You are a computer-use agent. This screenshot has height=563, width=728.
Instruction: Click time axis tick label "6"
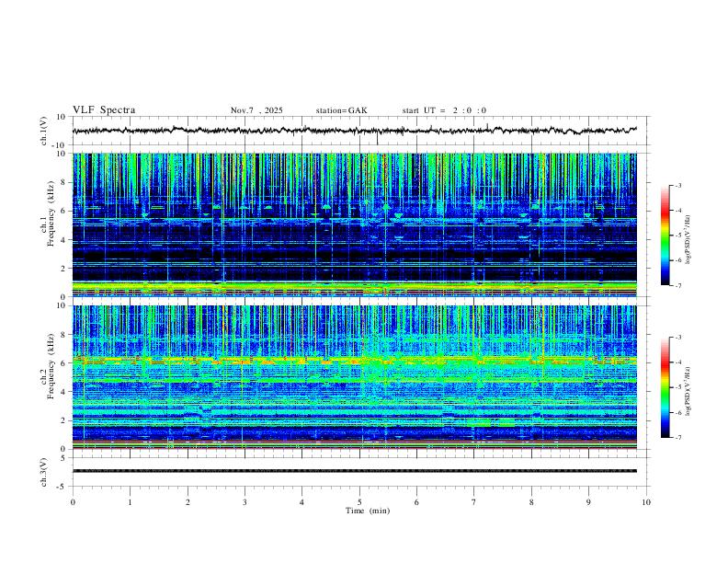pyautogui.click(x=416, y=502)
